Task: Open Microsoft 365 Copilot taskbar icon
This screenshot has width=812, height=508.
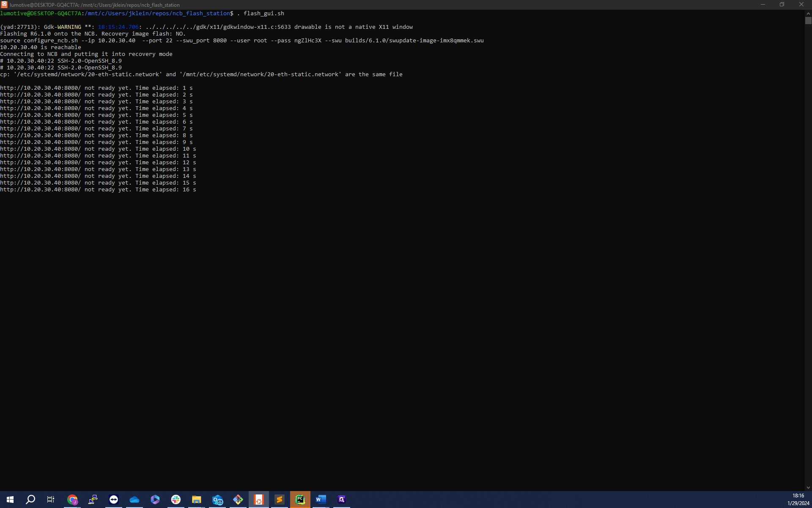Action: 155,500
